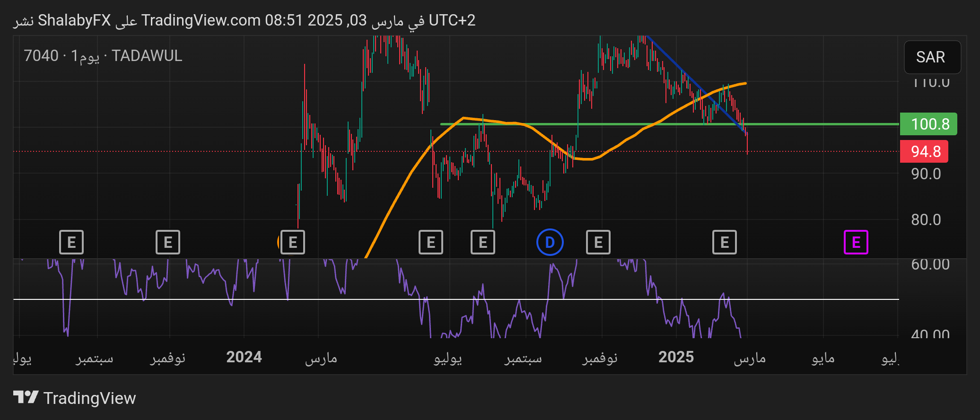Click the TradingView logo at the bottom
Viewport: 980px width, 420px height.
(x=75, y=398)
